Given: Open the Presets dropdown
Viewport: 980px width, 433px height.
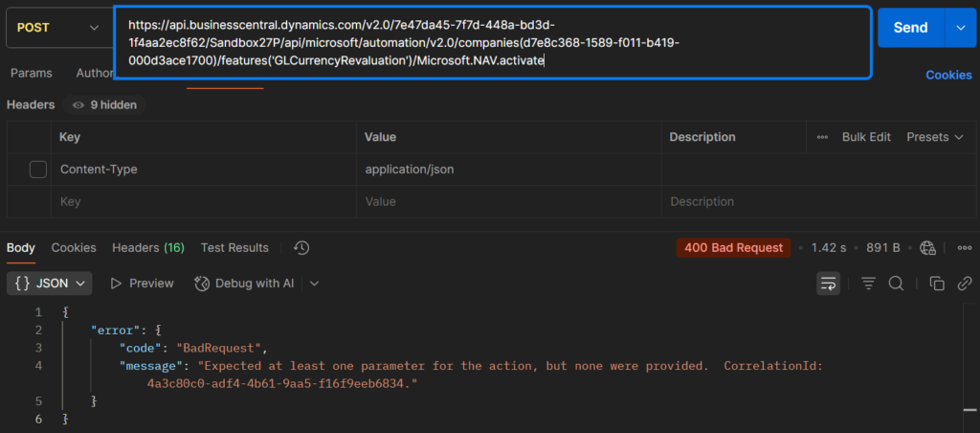Looking at the screenshot, I should (x=934, y=137).
